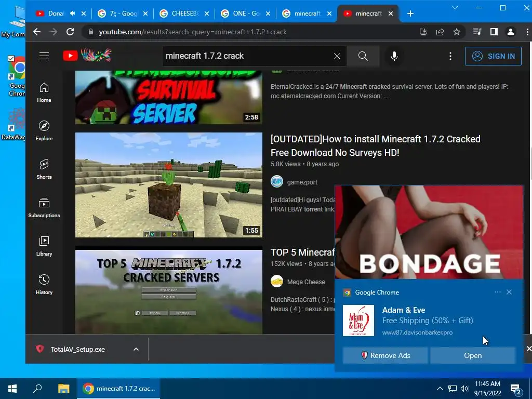Switch to the Donal YouTube tab
This screenshot has width=532, height=399.
(56, 14)
